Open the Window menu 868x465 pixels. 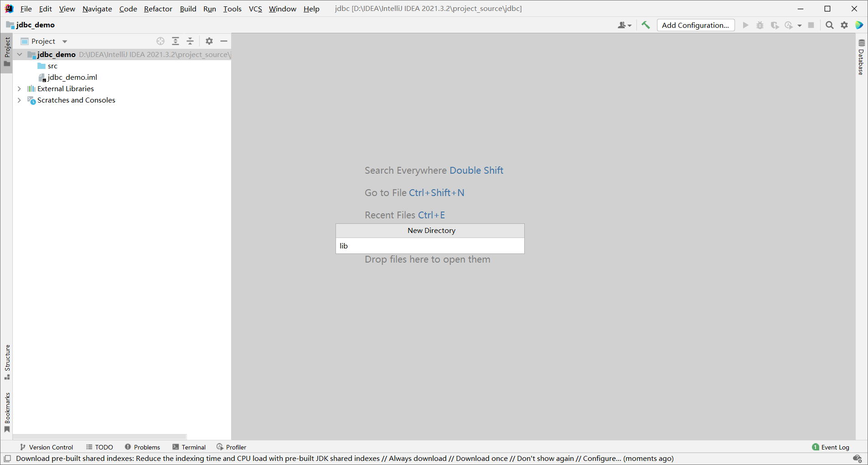click(x=282, y=9)
